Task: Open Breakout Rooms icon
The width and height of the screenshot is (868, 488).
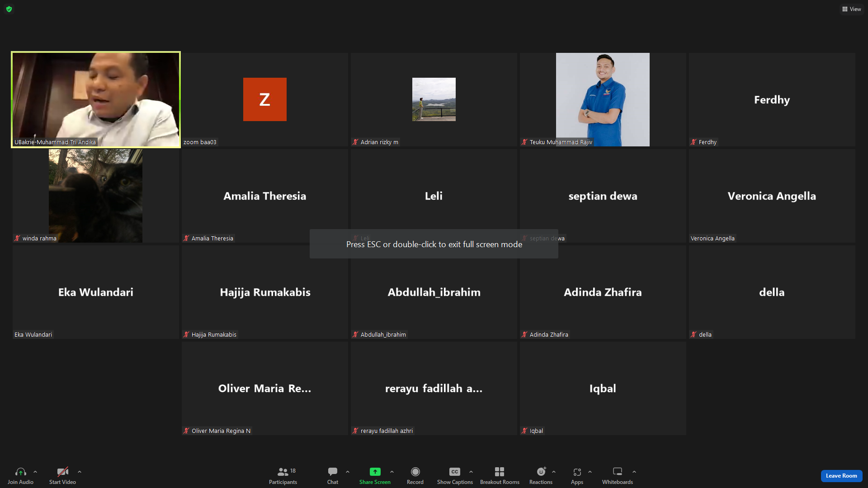Action: (500, 472)
